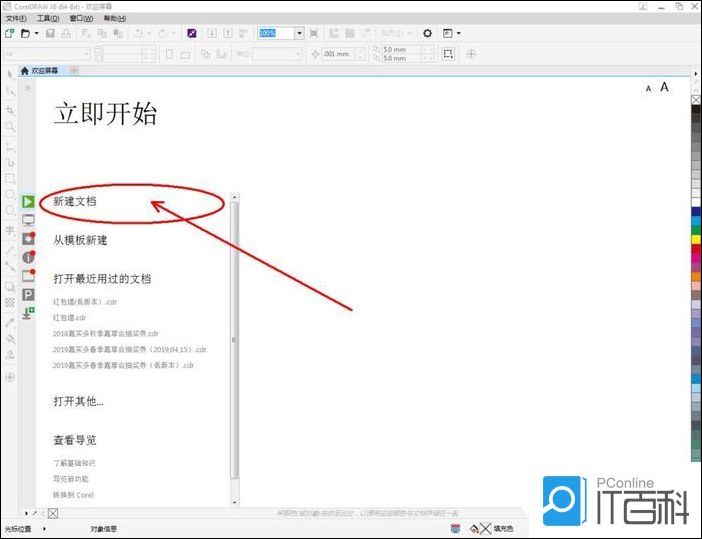Select the What's New star icon
The height and width of the screenshot is (539, 702).
point(28,239)
